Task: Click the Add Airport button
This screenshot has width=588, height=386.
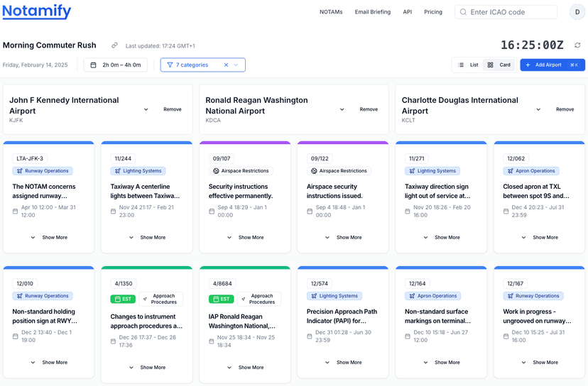Action: click(552, 65)
